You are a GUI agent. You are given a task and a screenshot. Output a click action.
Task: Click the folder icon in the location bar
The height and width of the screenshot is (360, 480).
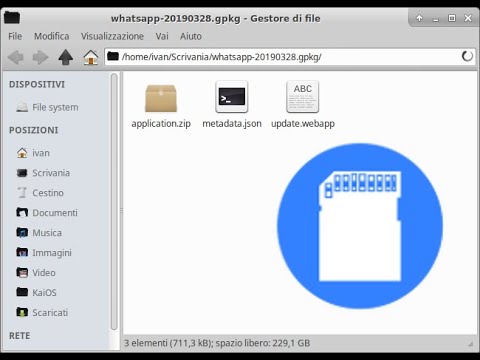(x=113, y=56)
